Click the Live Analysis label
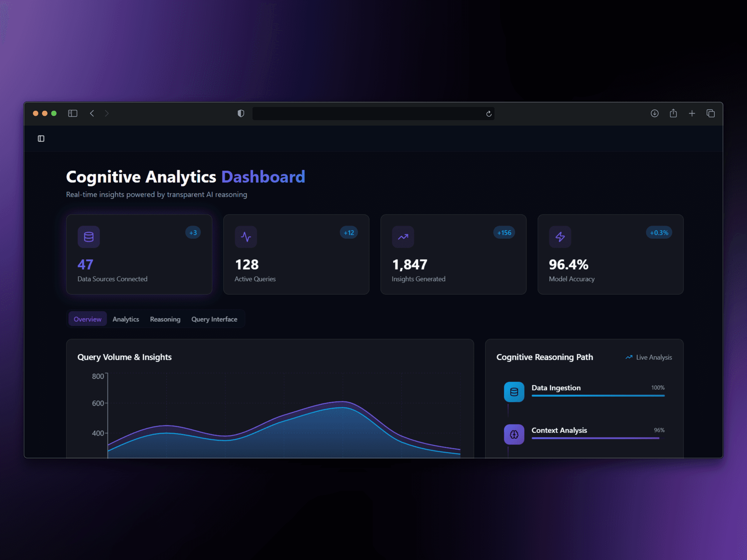 pos(654,357)
